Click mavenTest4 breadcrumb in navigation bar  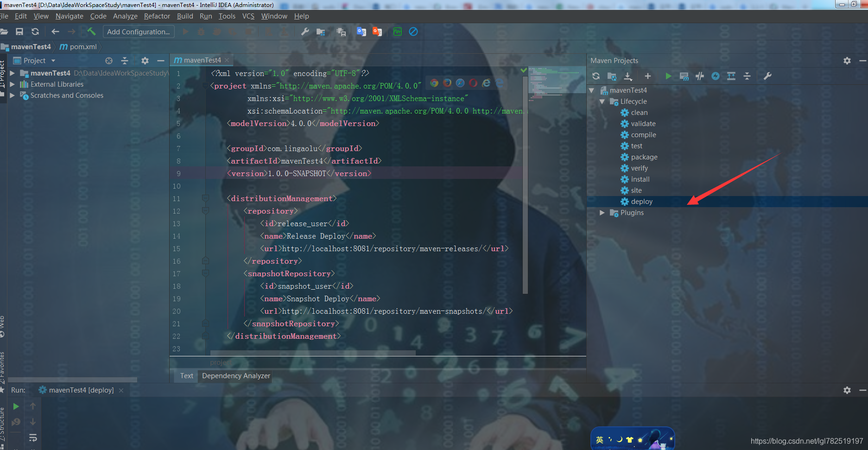tap(26, 47)
